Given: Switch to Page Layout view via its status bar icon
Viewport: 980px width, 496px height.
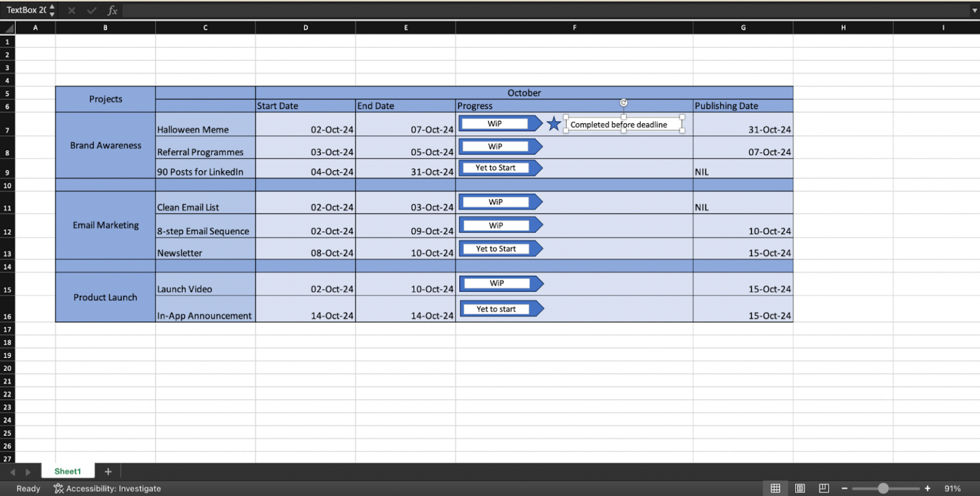Looking at the screenshot, I should point(799,488).
